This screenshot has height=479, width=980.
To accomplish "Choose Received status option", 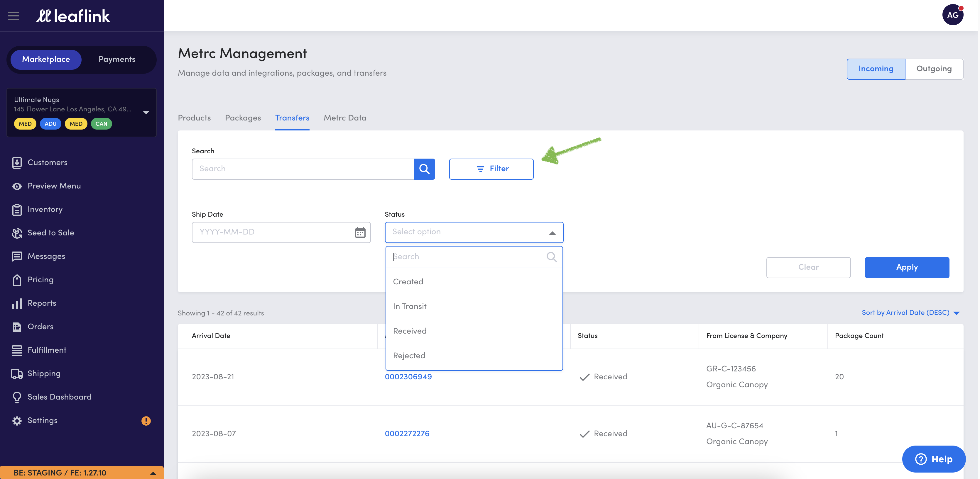I will (x=474, y=331).
